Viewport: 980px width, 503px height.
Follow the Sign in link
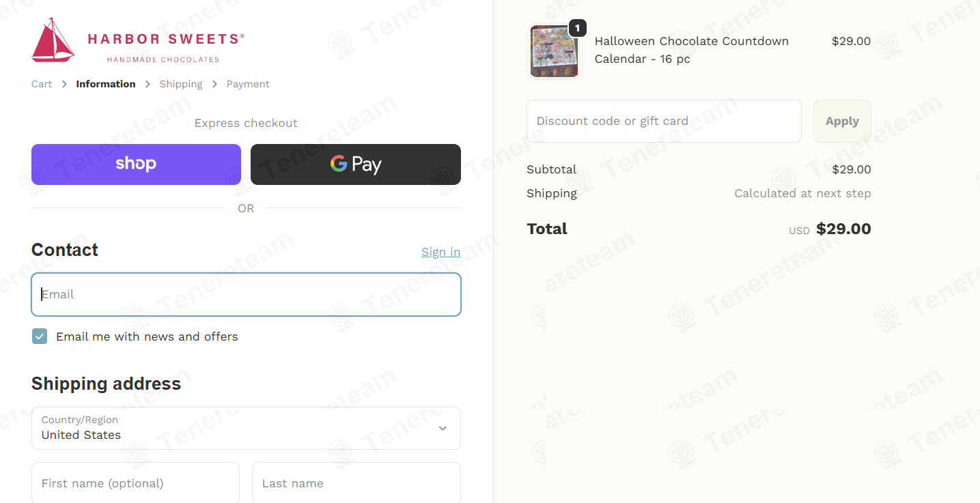point(441,252)
